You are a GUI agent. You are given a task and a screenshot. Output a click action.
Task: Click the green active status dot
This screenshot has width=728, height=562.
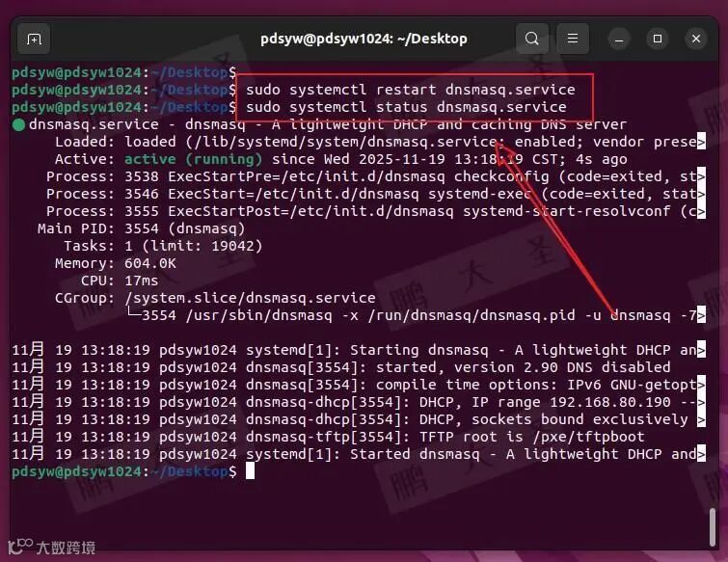point(18,125)
